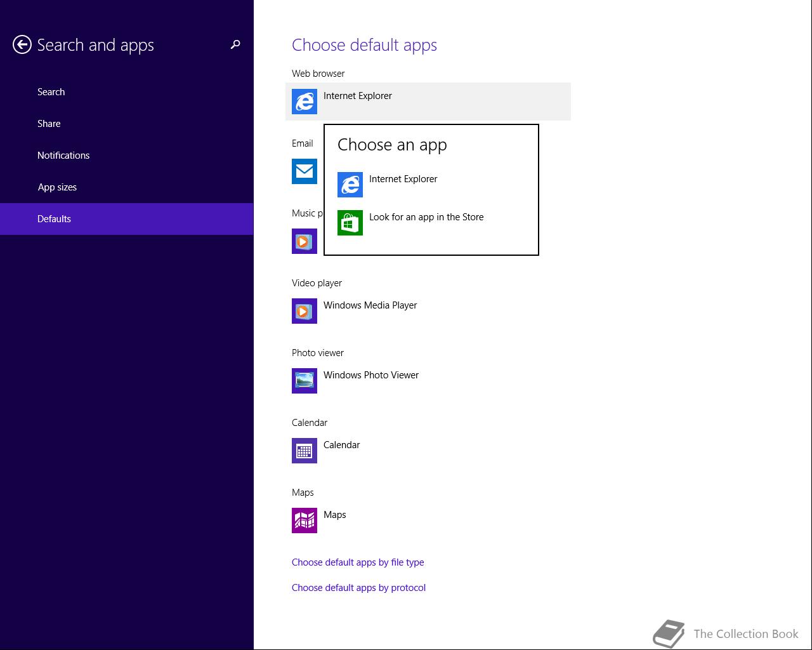Select the Defaults section
812x650 pixels.
126,219
